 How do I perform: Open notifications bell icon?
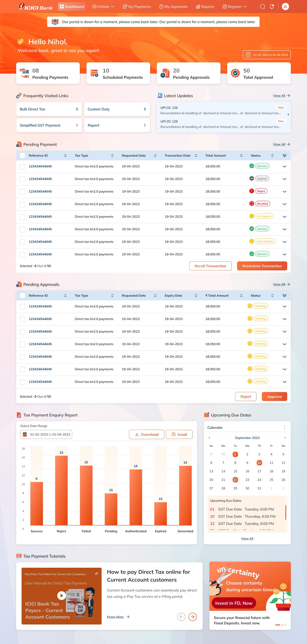pyautogui.click(x=272, y=7)
